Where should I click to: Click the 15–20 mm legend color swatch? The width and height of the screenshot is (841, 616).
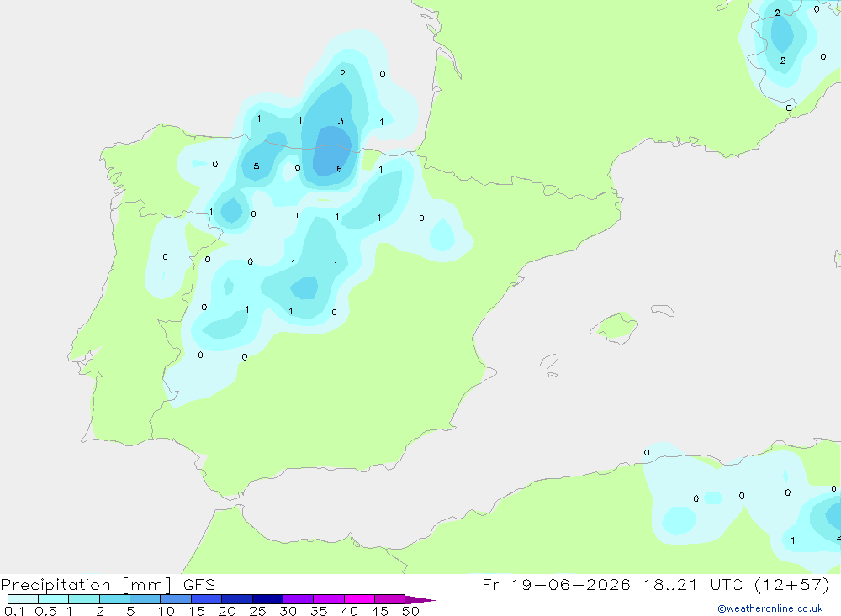pyautogui.click(x=206, y=599)
